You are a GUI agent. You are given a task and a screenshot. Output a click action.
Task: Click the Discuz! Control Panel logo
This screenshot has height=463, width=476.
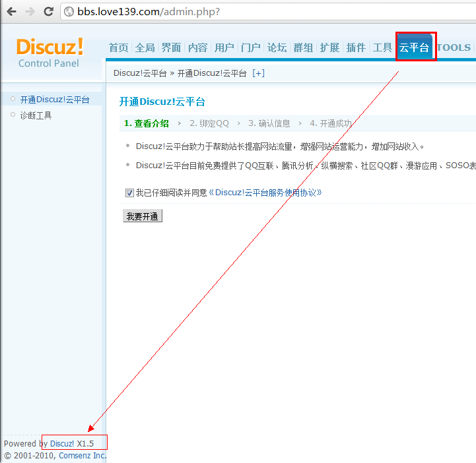click(50, 53)
